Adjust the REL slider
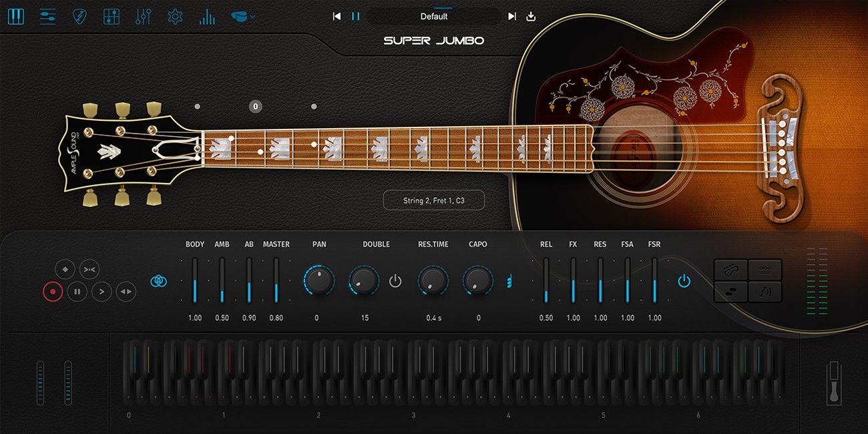The image size is (868, 434). [x=546, y=280]
